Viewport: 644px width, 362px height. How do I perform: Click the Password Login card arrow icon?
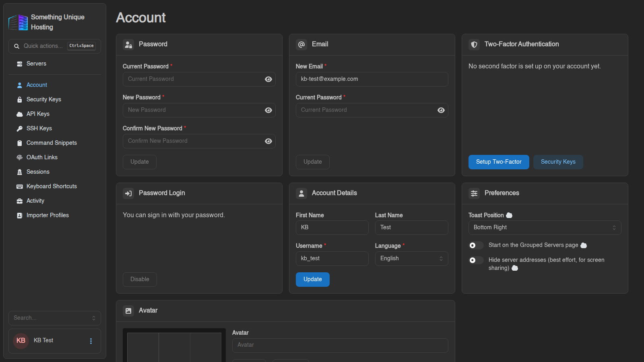click(128, 193)
